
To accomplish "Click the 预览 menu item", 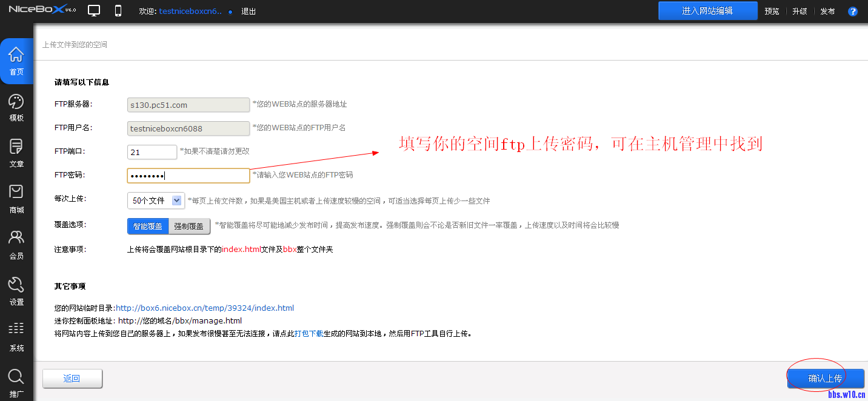I will point(771,10).
